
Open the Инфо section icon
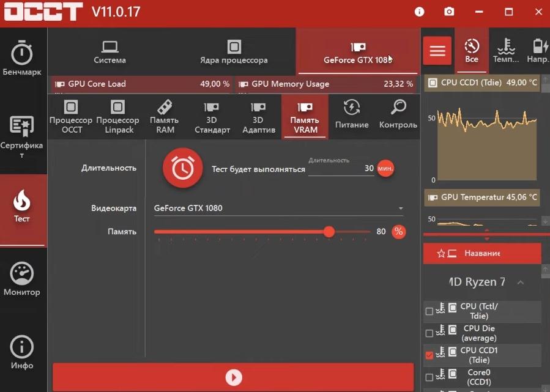(22, 347)
